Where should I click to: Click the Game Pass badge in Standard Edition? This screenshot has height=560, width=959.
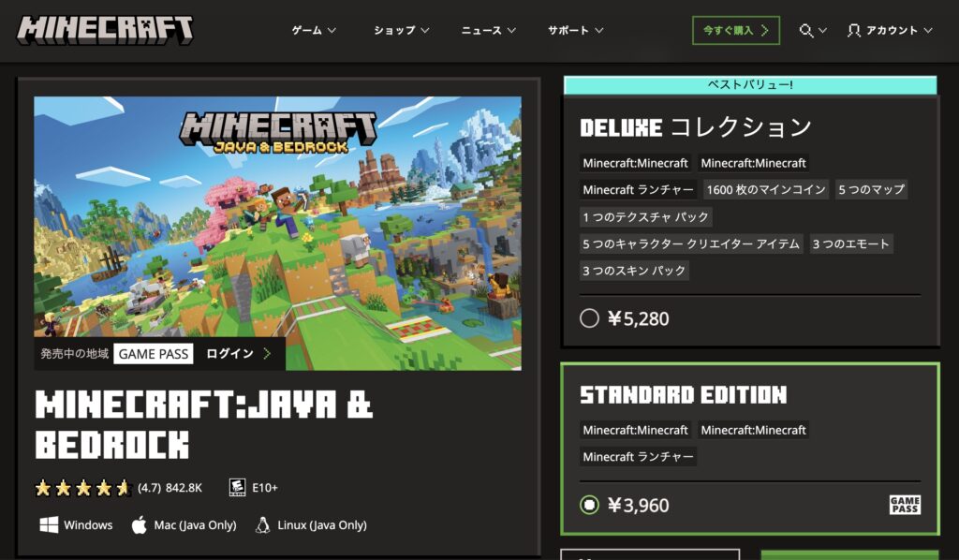(905, 505)
